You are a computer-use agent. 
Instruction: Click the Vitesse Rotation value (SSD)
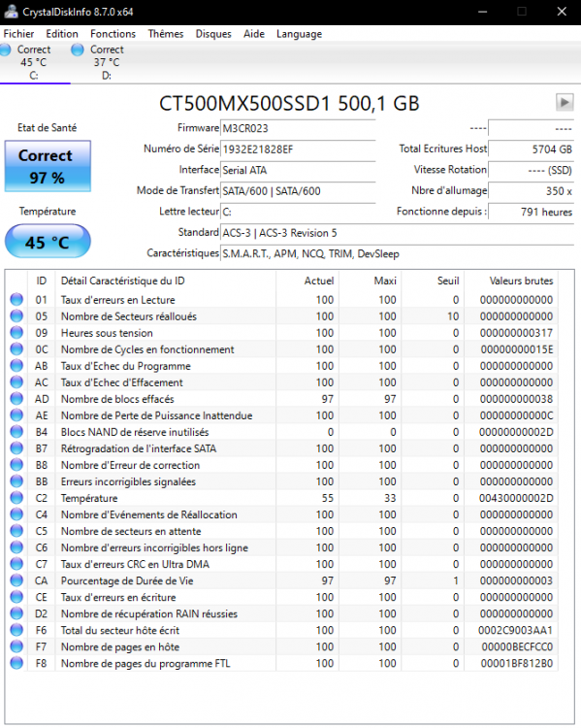click(531, 171)
